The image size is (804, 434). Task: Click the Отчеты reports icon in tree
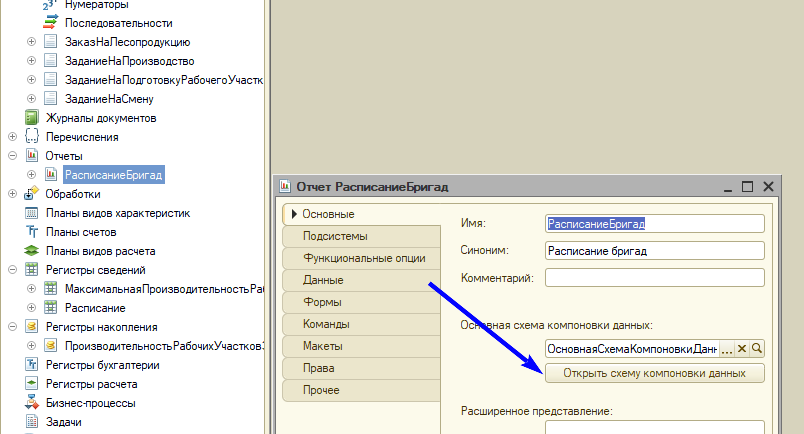(31, 156)
